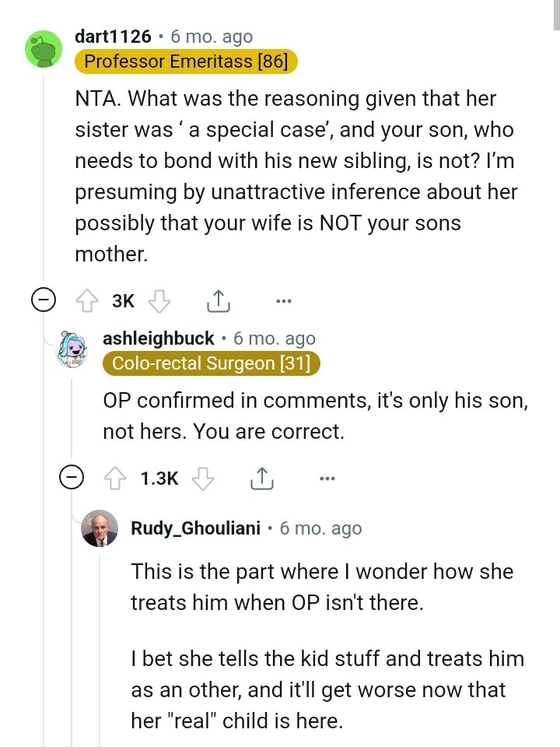This screenshot has height=747, width=560.
Task: Downvote dart1126's comment
Action: [x=159, y=300]
